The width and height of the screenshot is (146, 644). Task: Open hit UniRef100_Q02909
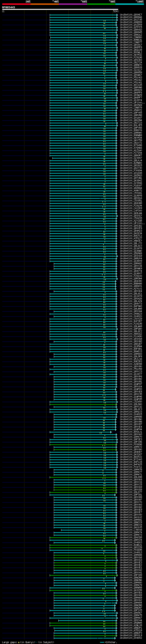point(131,25)
